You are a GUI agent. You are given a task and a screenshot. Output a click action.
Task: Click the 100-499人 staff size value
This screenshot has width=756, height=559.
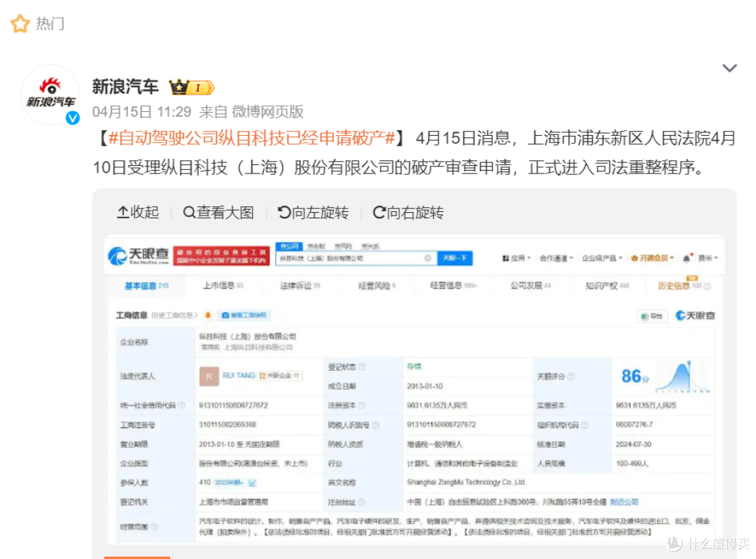click(632, 464)
